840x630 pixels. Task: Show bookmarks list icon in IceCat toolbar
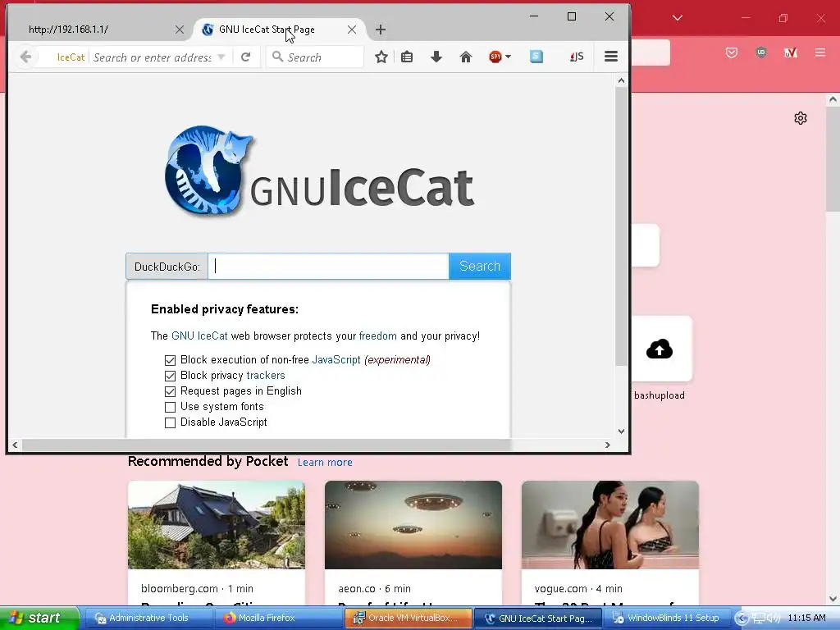click(x=407, y=57)
